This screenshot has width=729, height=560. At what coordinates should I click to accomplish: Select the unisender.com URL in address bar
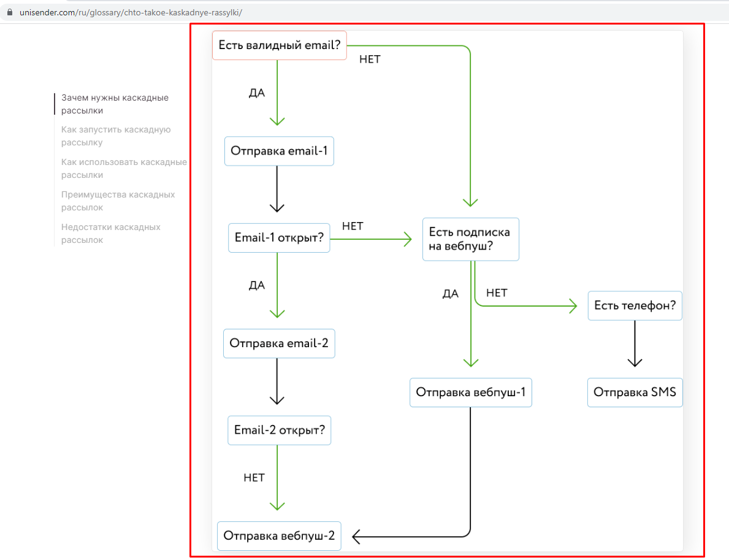[131, 12]
